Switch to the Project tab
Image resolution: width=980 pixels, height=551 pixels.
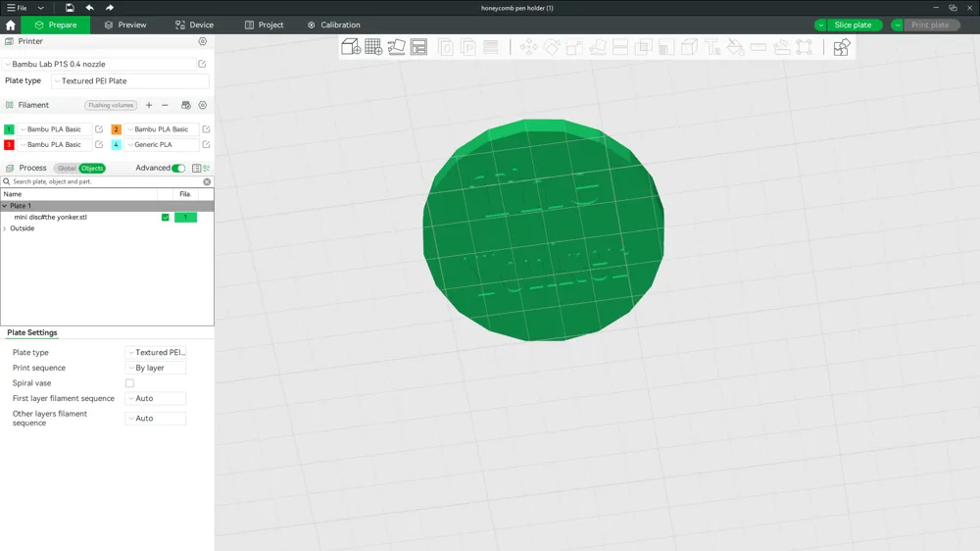coord(264,25)
